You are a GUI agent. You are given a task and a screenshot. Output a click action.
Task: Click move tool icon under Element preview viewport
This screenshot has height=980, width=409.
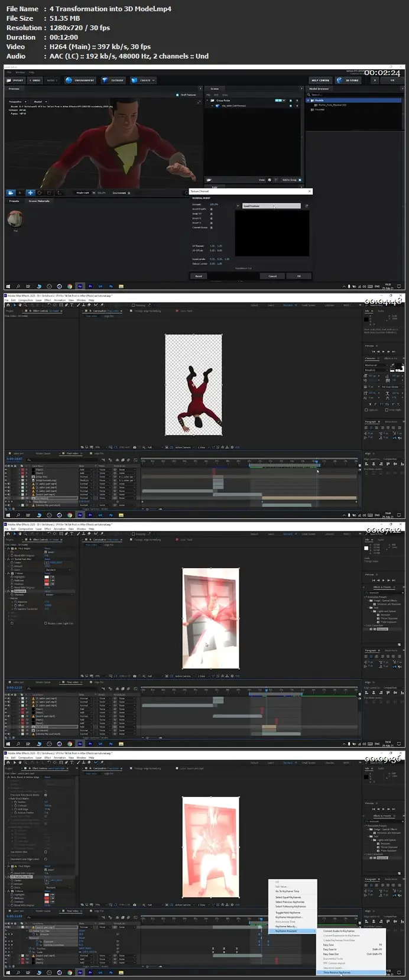[x=30, y=193]
